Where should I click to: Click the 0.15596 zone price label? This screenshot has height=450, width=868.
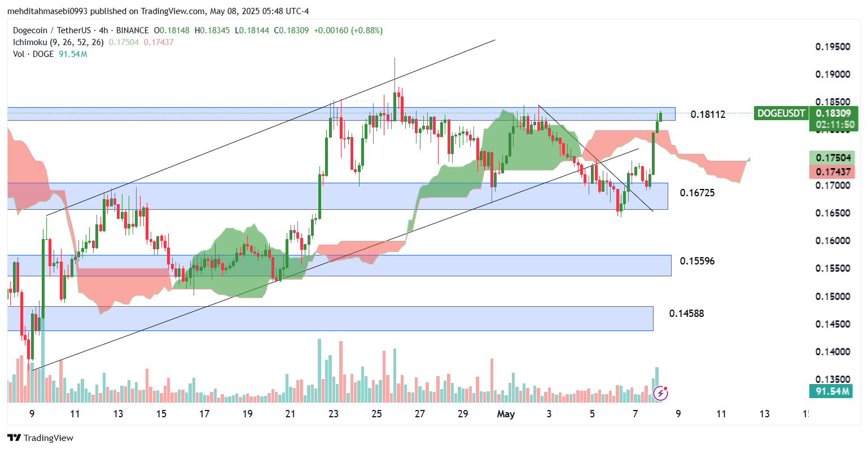697,261
